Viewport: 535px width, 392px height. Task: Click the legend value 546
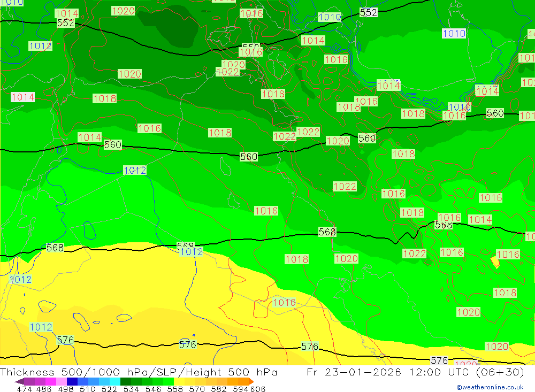click(x=153, y=389)
